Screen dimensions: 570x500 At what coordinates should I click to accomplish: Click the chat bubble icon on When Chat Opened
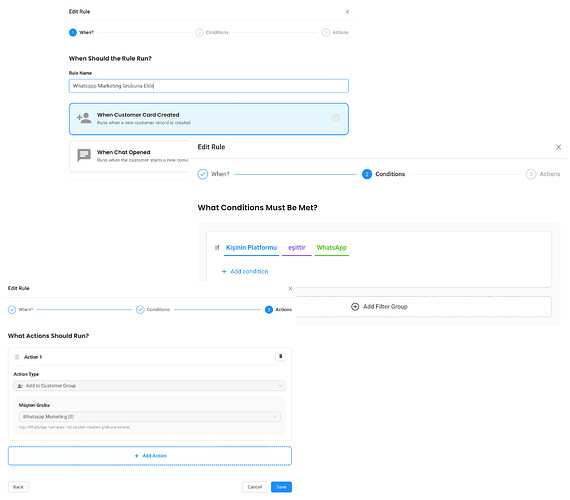tap(84, 155)
